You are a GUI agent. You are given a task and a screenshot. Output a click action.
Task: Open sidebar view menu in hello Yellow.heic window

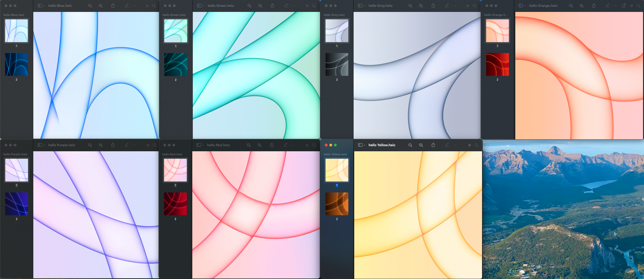click(361, 145)
